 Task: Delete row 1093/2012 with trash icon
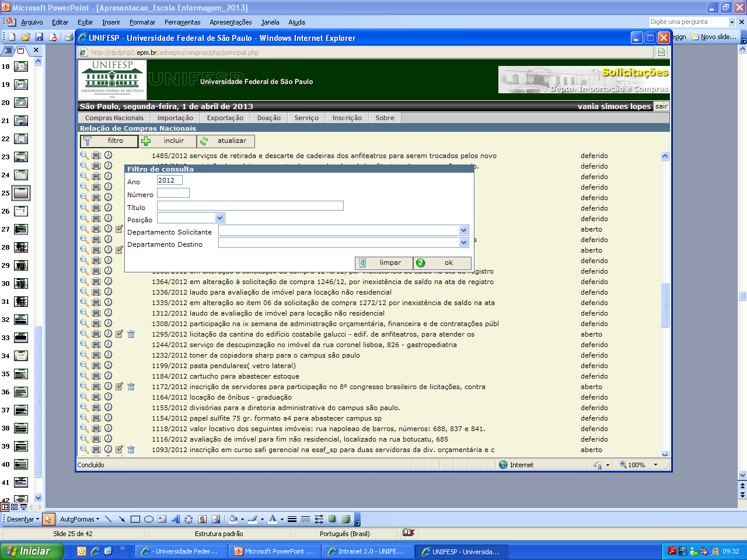131,449
